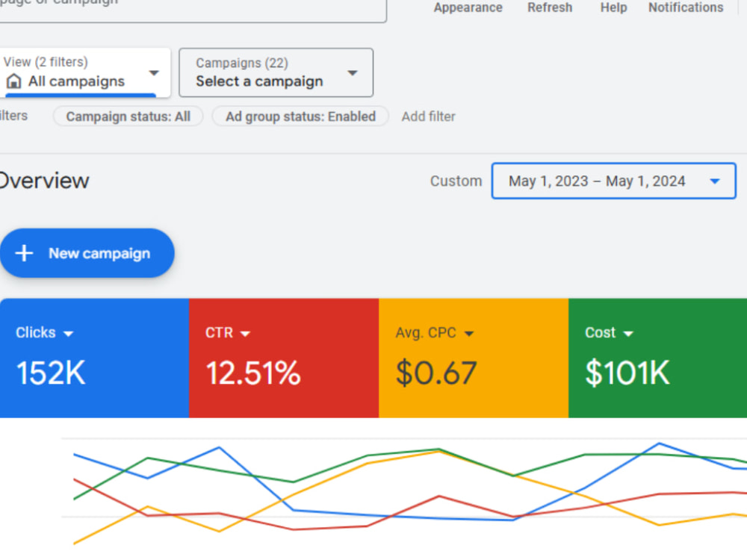This screenshot has width=747, height=560.
Task: Click the plus icon on New campaign
Action: [x=24, y=253]
